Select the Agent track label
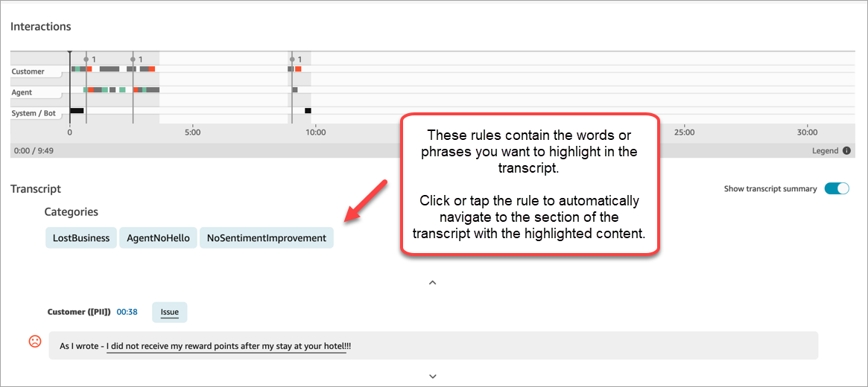This screenshot has width=868, height=387. pos(22,92)
